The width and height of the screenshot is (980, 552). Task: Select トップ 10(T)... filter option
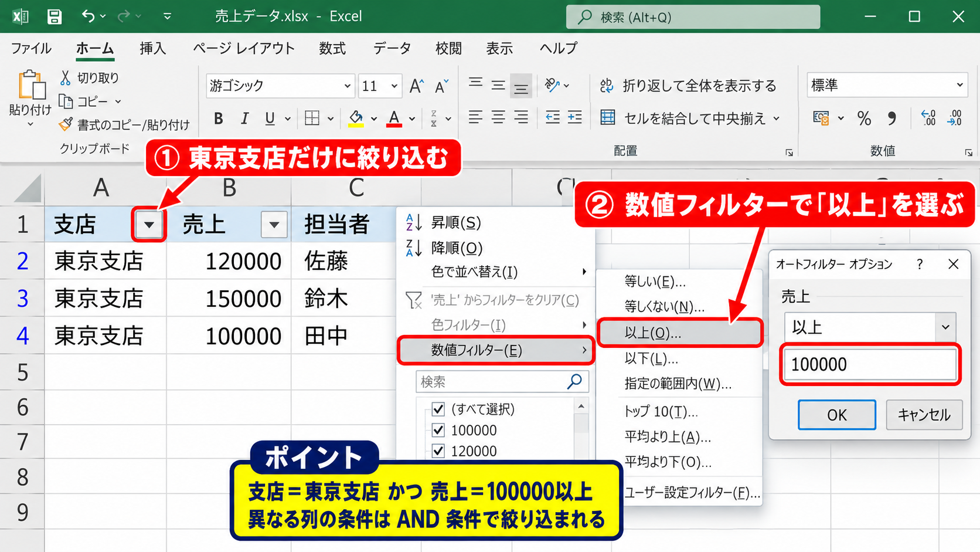coord(661,411)
